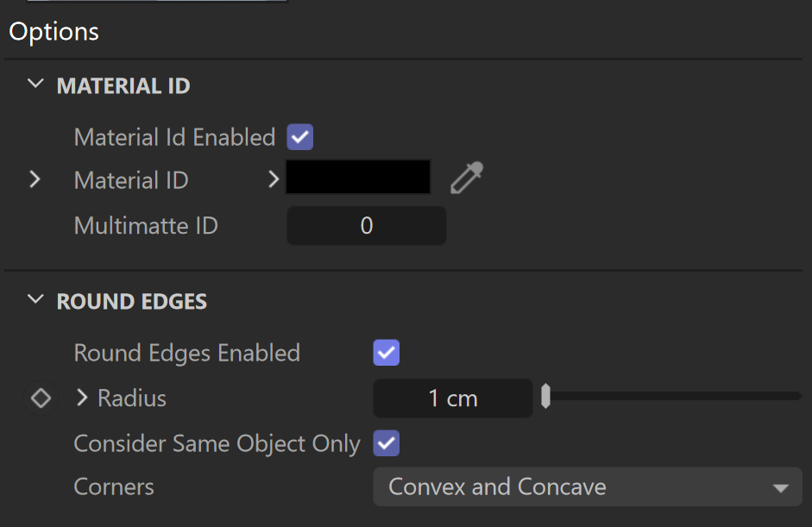Click the ROUND EDGES section title

[x=131, y=302]
